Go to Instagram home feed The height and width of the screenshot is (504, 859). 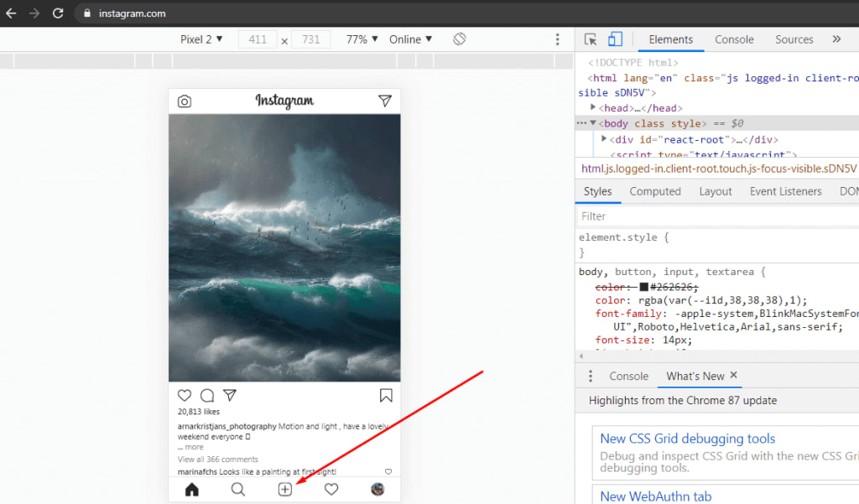pyautogui.click(x=192, y=489)
